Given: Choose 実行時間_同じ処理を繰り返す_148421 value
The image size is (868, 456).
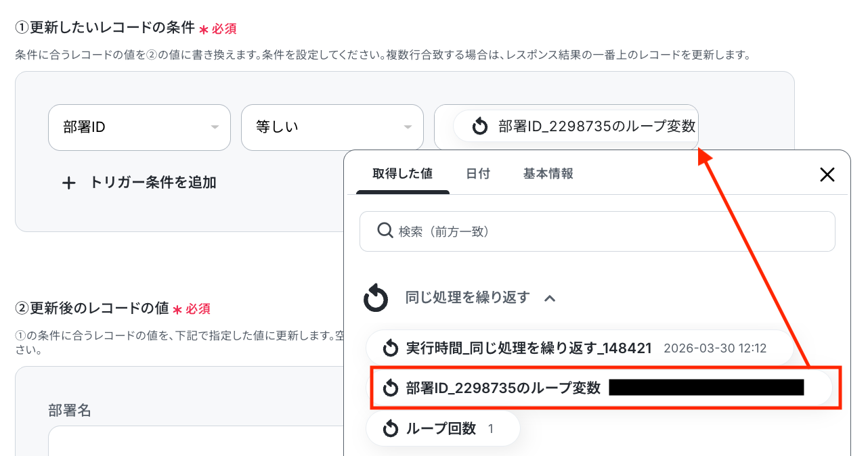Looking at the screenshot, I should (528, 348).
